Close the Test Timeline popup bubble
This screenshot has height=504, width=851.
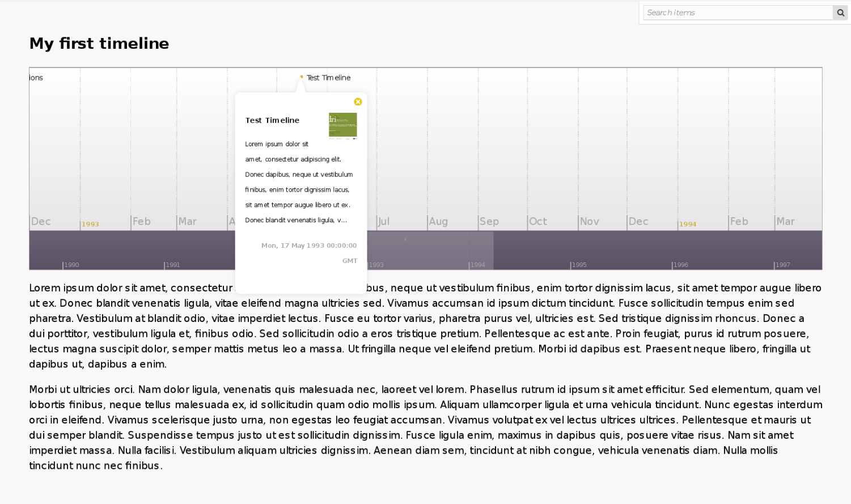tap(358, 101)
